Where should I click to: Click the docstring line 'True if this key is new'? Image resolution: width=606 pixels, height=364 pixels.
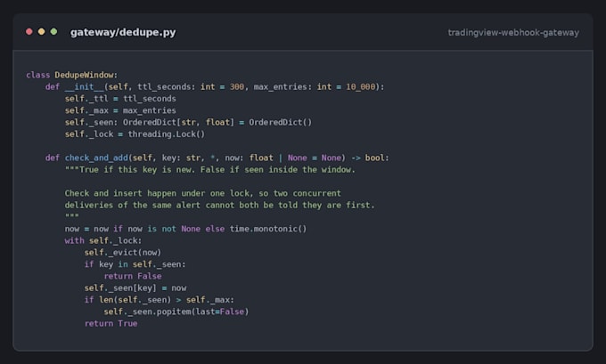click(209, 170)
